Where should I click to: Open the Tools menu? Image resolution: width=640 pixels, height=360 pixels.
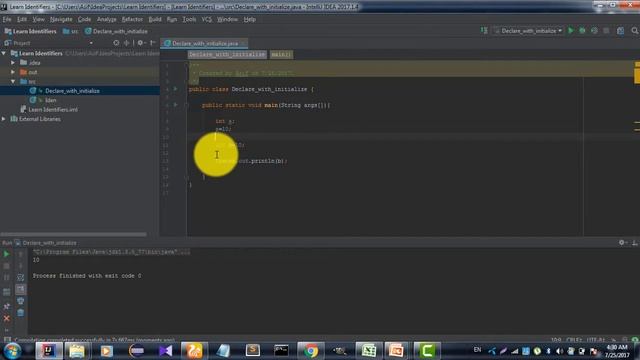click(189, 19)
